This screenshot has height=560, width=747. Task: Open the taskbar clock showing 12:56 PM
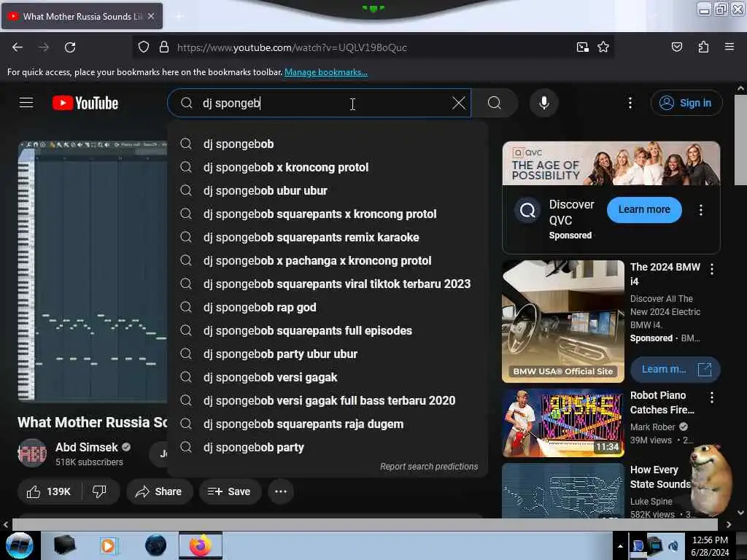point(710,546)
